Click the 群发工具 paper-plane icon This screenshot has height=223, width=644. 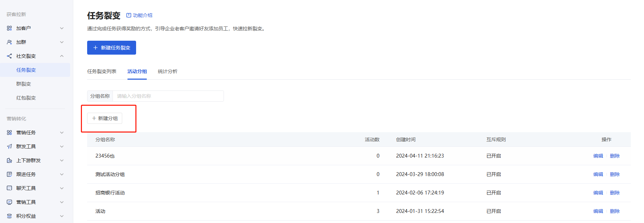9,146
